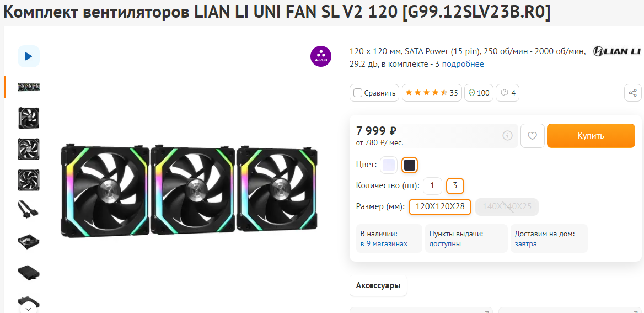The height and width of the screenshot is (313, 644).
Task: Open the подробнее specifications link
Action: 463,64
